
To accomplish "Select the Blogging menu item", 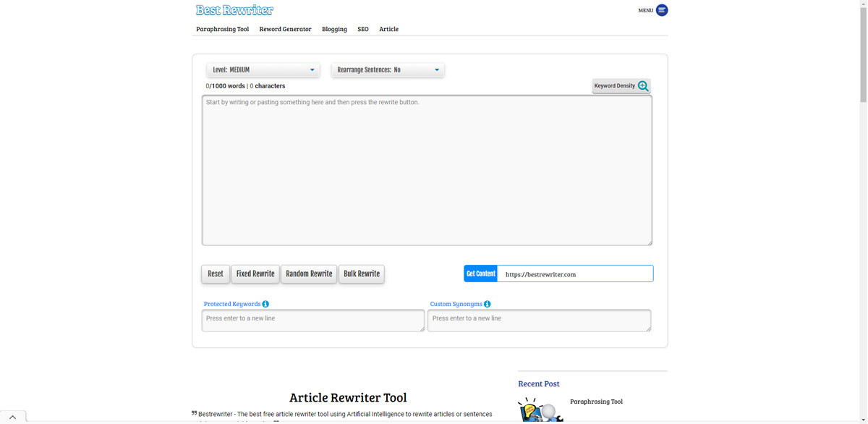I will tap(334, 29).
